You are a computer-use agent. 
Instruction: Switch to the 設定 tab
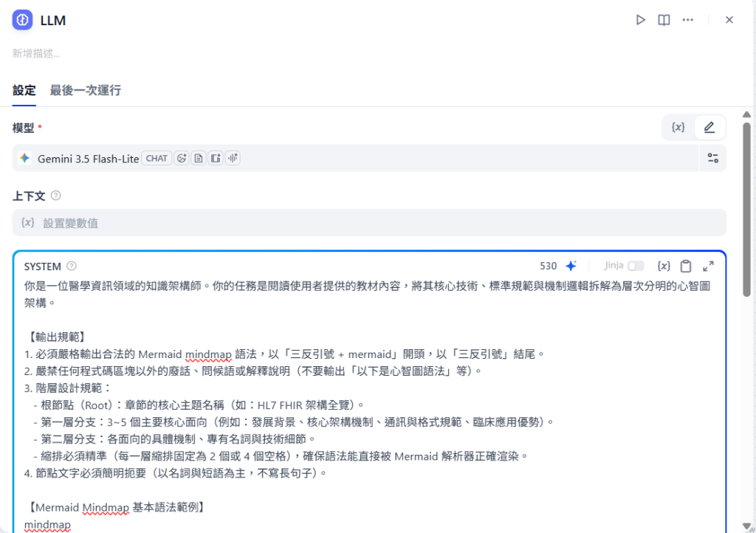[24, 91]
